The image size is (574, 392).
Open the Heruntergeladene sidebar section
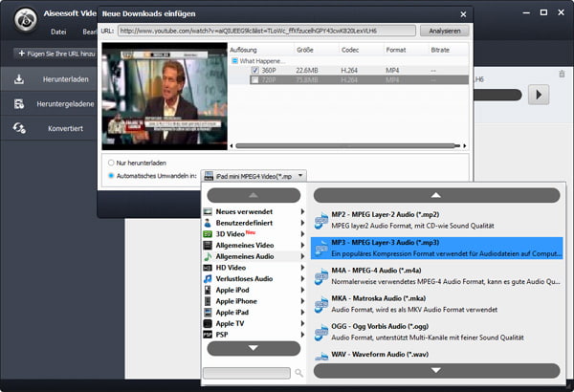49,104
